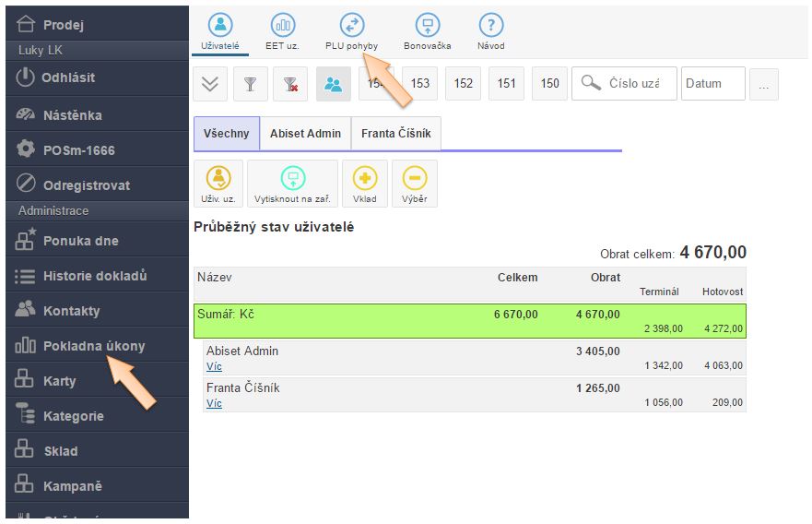Screen dimensions: 812x524
Task: Switch to the Abiset Admin tab
Action: coord(305,134)
